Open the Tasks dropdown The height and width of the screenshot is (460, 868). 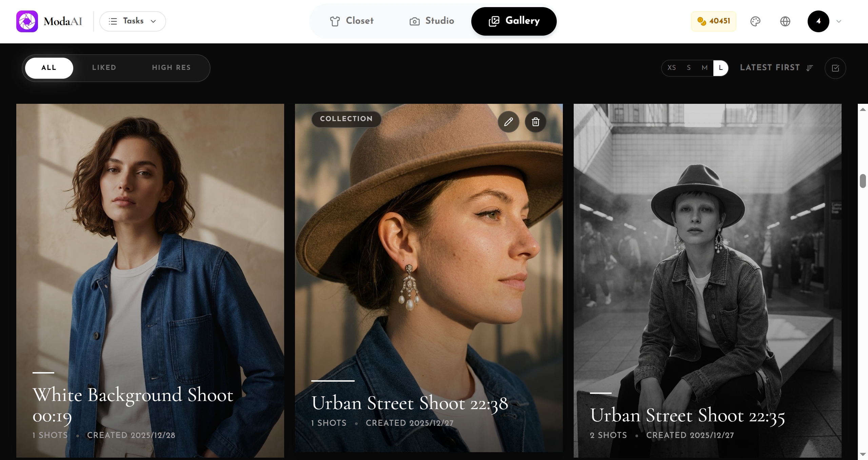point(133,21)
